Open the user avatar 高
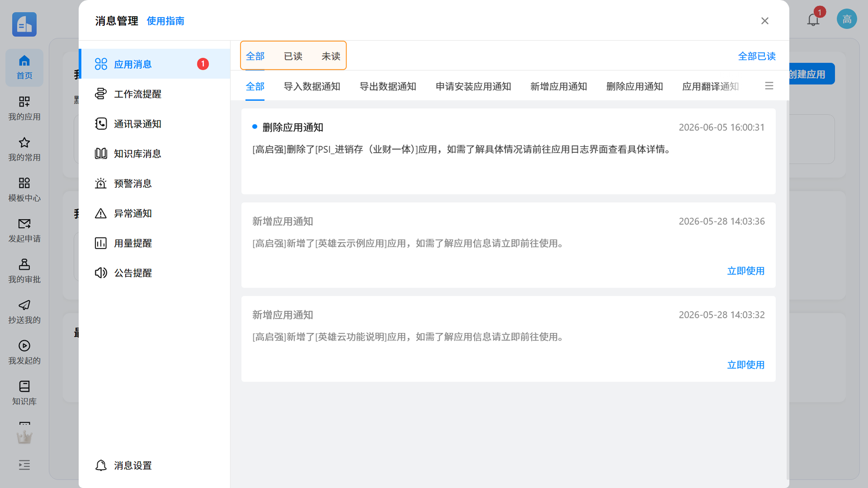The image size is (868, 488). (x=847, y=19)
